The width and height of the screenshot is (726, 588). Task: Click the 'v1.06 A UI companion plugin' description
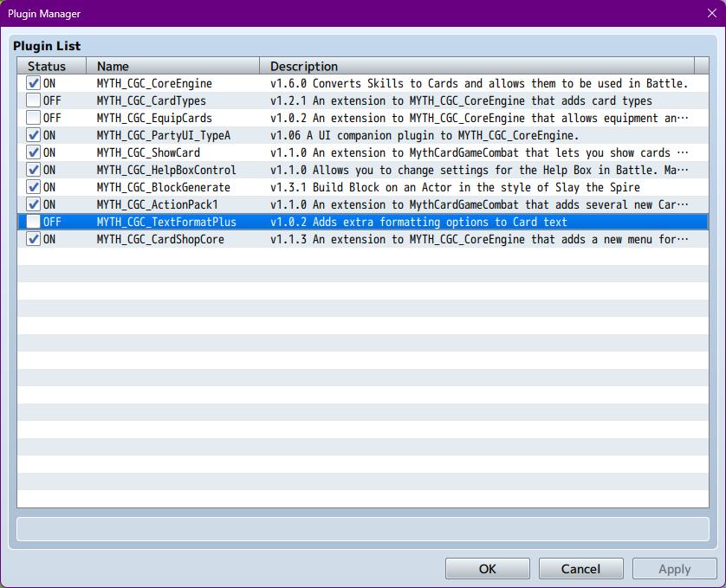[425, 135]
